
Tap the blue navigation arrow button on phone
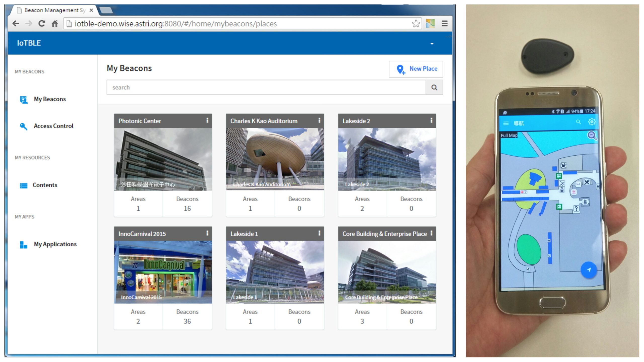pos(589,270)
